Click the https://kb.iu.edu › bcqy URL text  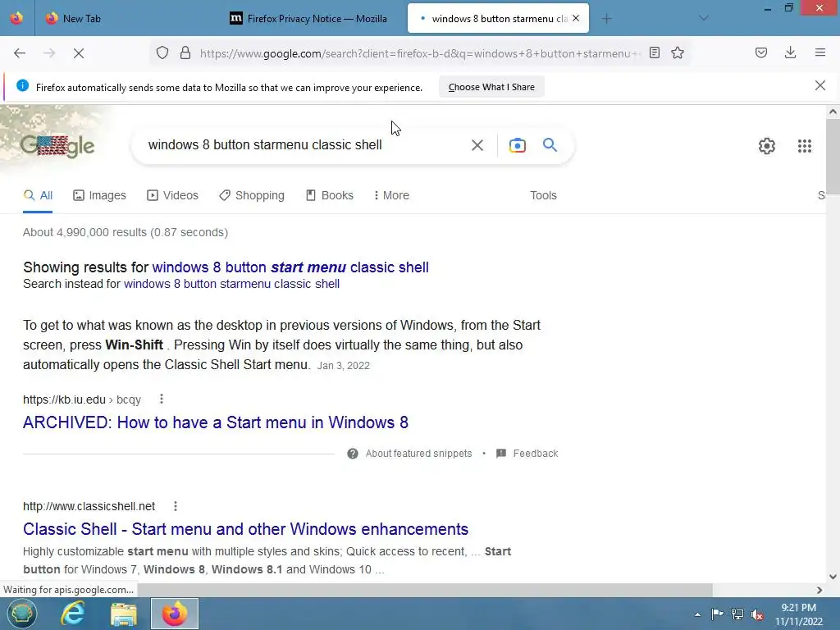pyautogui.click(x=82, y=399)
